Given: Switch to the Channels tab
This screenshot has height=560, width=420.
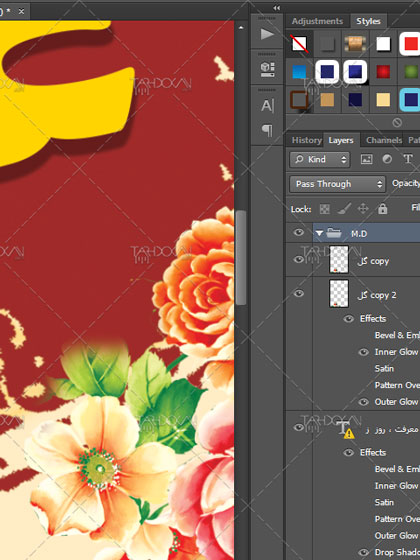Looking at the screenshot, I should click(384, 140).
